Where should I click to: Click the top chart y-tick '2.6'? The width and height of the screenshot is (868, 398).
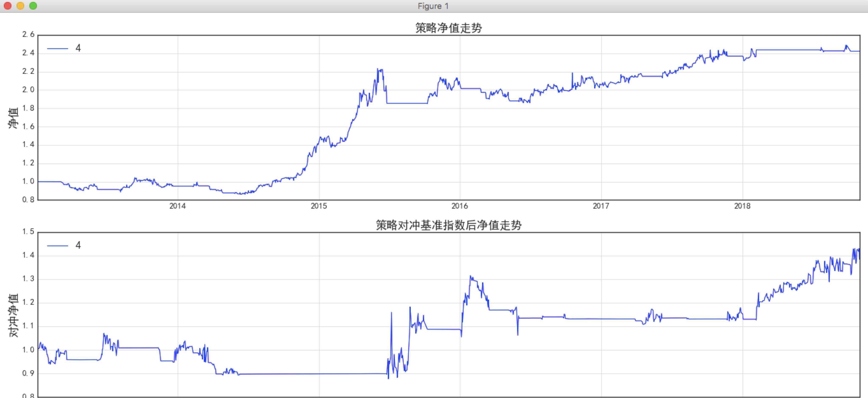point(28,34)
